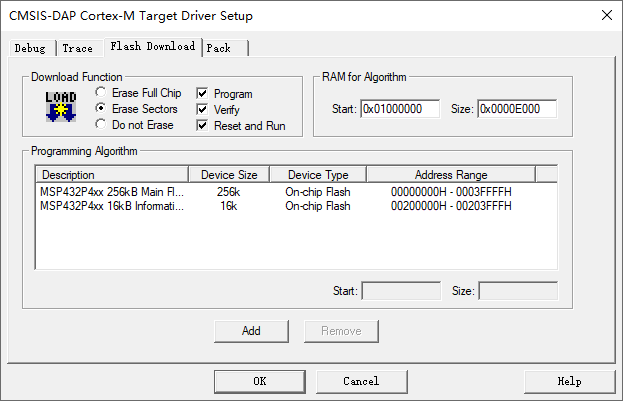The image size is (623, 401).
Task: Select the MSP432P4xx 16kB Information row
Action: click(x=296, y=206)
